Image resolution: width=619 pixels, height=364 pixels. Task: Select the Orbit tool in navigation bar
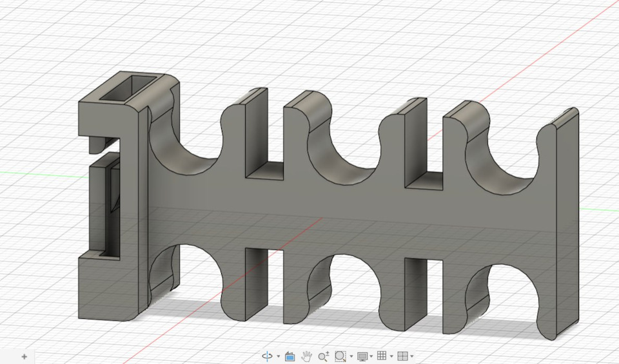point(267,356)
